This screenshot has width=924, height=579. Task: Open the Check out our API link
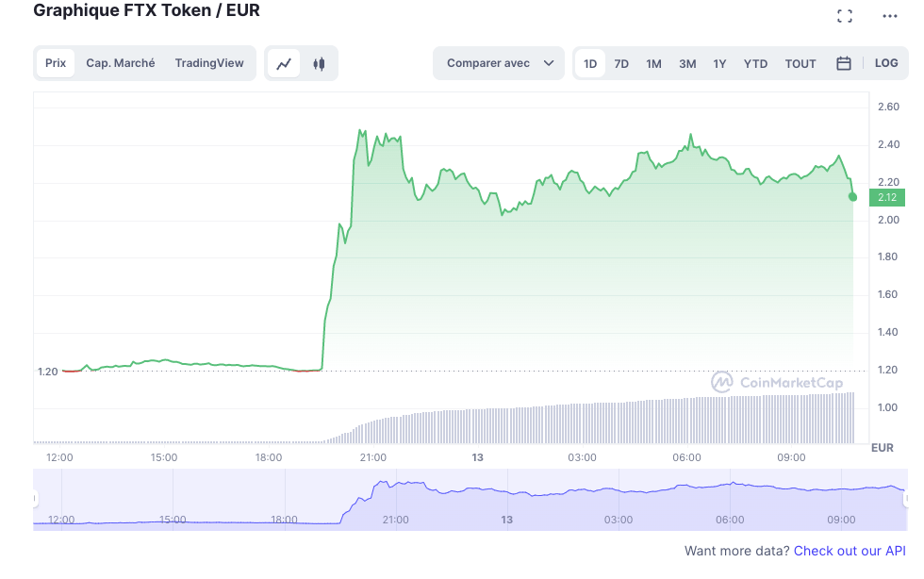pyautogui.click(x=850, y=551)
